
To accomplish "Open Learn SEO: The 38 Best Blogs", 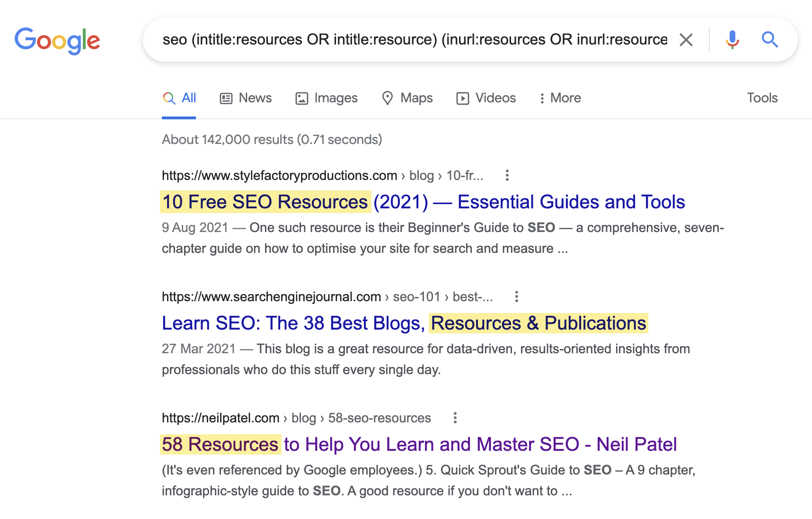I will point(405,323).
